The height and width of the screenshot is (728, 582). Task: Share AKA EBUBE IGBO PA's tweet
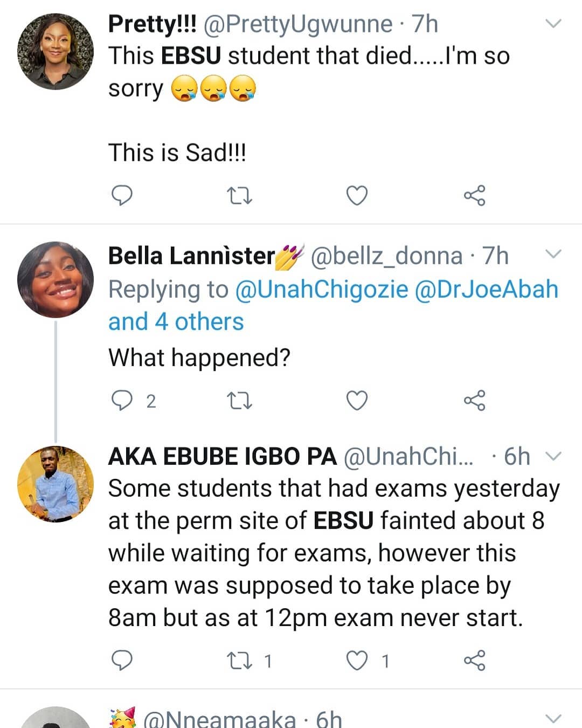coord(474,660)
